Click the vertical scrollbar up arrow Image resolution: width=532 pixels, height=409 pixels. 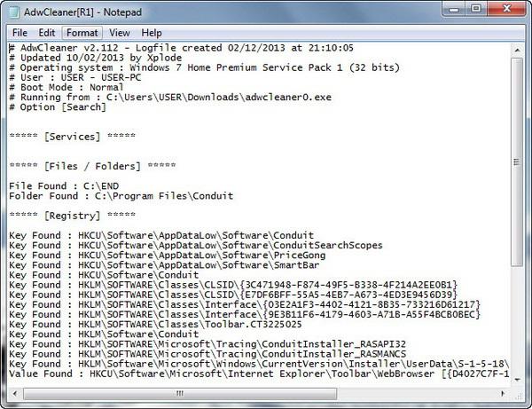517,51
